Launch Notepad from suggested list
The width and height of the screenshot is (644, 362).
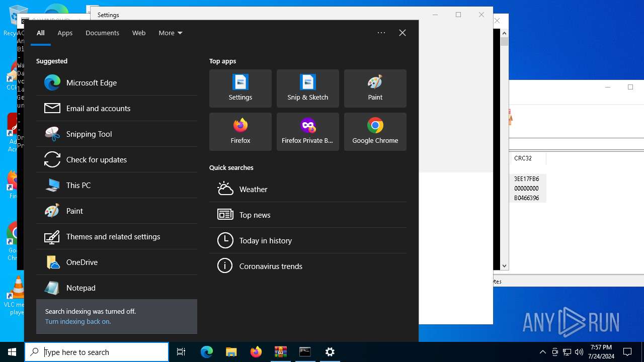click(117, 288)
